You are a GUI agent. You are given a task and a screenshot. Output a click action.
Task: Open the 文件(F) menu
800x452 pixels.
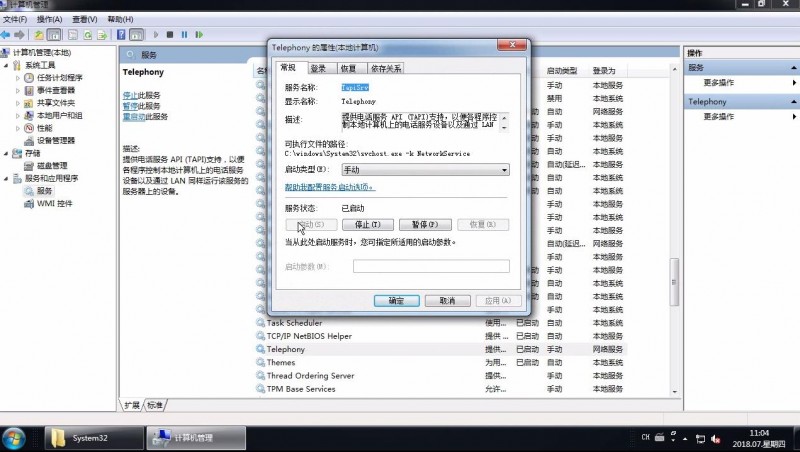tap(15, 19)
